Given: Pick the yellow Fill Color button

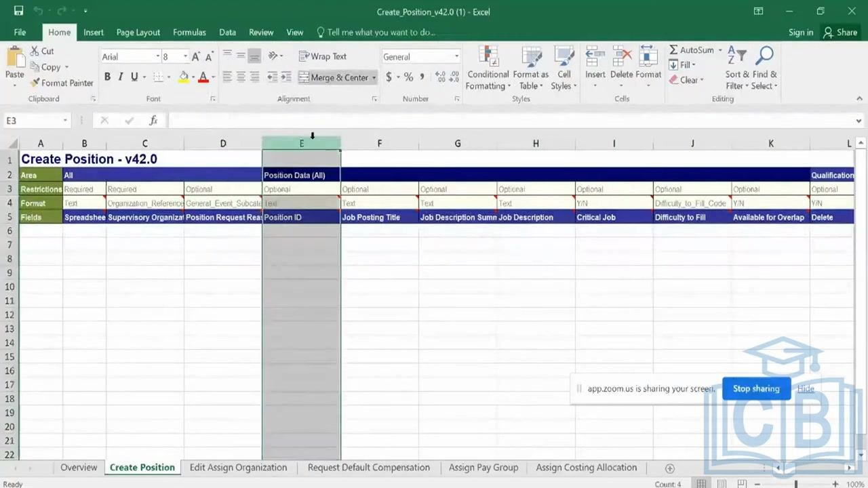Looking at the screenshot, I should tap(183, 77).
